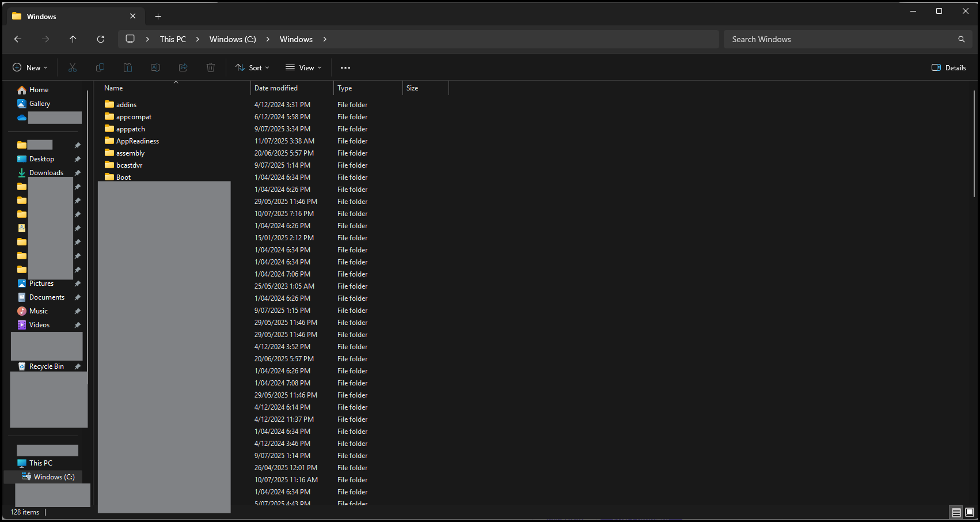Screen dimensions: 980x522
Task: Sort by the Type column header
Action: (x=368, y=88)
